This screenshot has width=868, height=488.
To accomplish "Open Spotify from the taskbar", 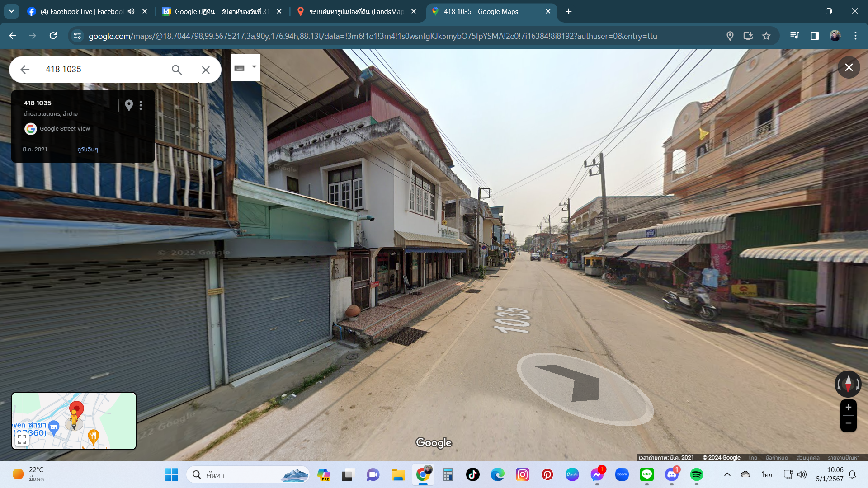I will coord(696,474).
